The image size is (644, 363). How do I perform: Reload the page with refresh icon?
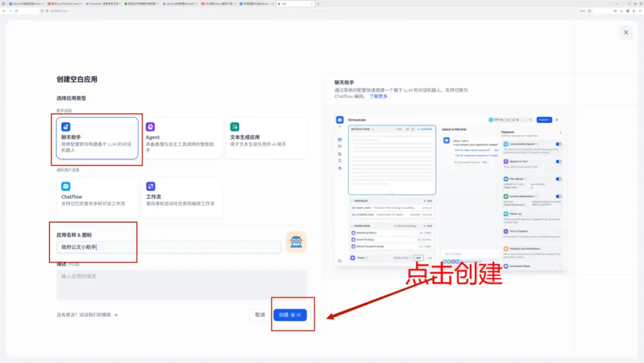[x=17, y=11]
